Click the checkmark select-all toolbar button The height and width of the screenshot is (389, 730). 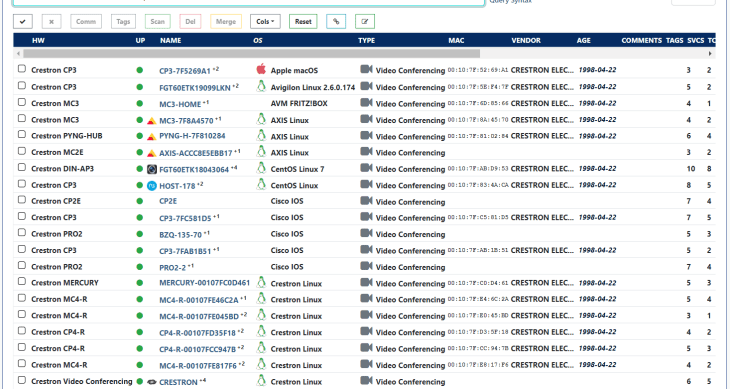coord(23,21)
